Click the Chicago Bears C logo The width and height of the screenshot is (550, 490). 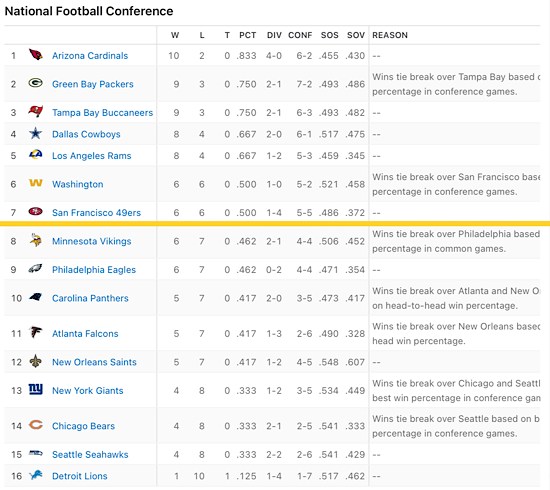(x=35, y=425)
